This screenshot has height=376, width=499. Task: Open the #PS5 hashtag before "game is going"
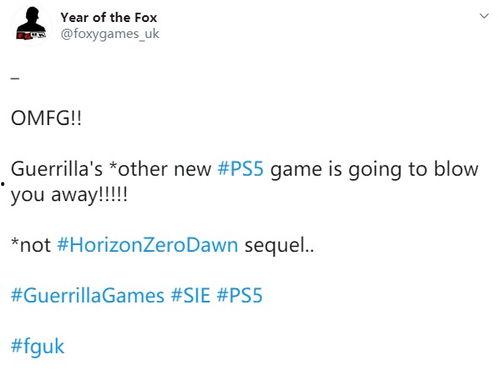[x=240, y=169]
